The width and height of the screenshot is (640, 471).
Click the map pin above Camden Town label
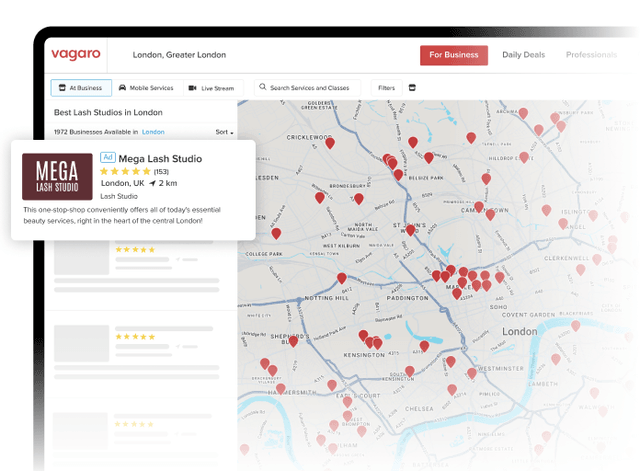479,207
